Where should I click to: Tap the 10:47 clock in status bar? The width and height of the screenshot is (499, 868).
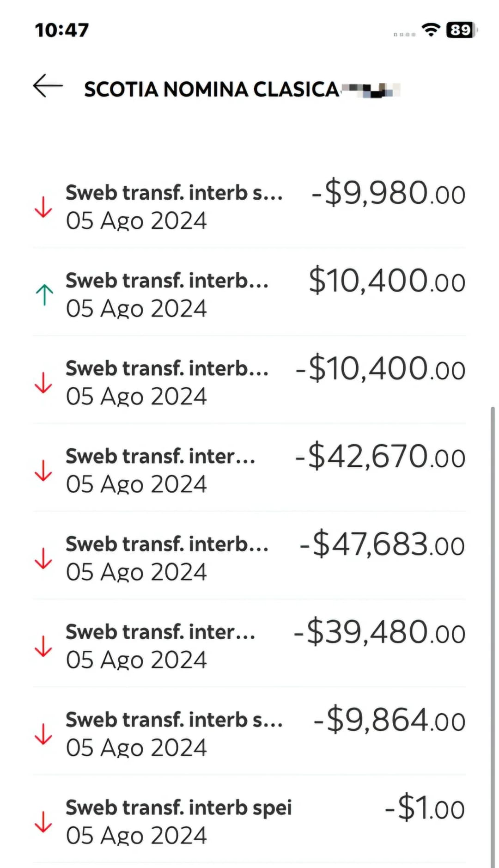(62, 31)
